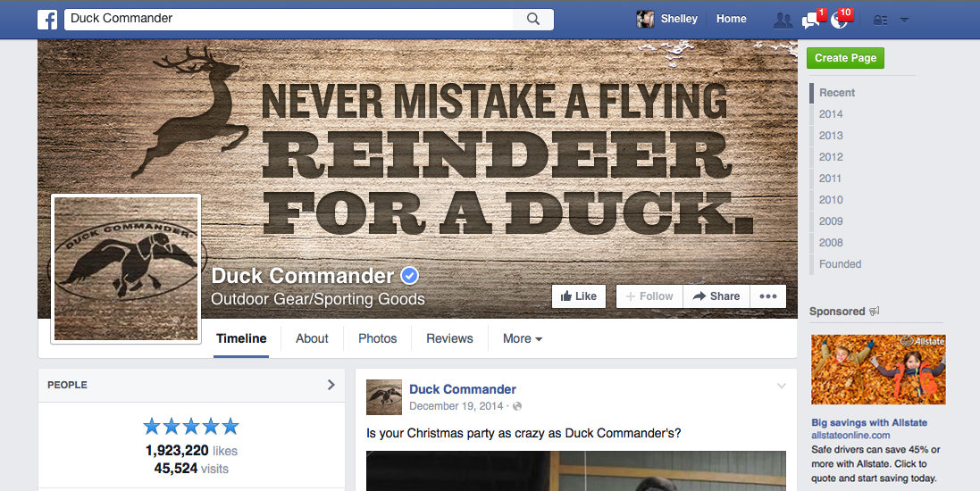Click the green Create Page button

846,58
